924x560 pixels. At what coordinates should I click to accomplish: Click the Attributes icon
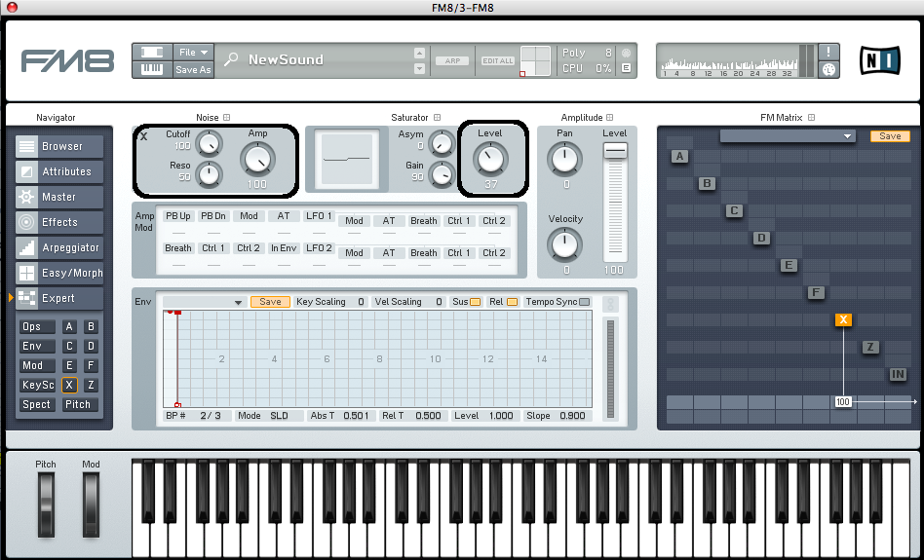[26, 171]
